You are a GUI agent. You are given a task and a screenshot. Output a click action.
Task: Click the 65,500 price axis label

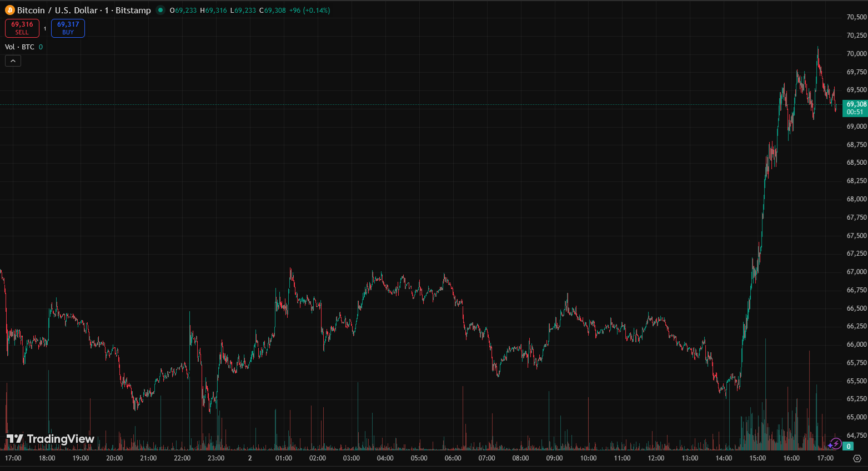[856, 381]
